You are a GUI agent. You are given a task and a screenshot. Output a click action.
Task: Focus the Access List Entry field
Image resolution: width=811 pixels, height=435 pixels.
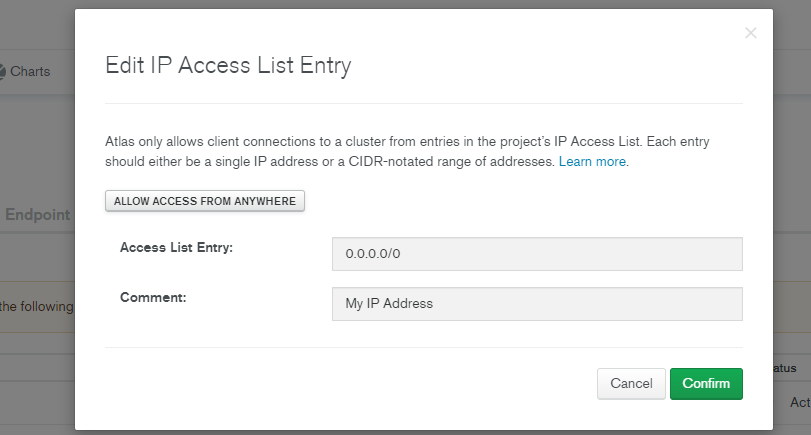tap(537, 254)
